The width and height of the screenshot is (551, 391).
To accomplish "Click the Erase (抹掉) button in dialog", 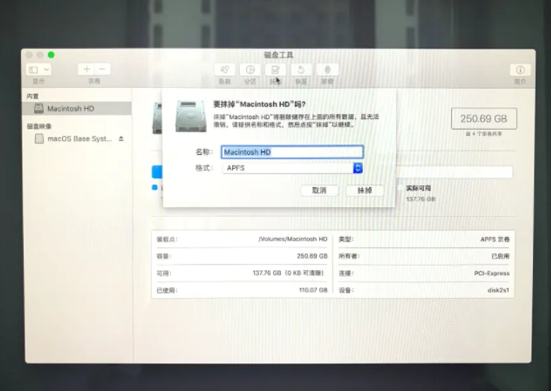I will click(365, 190).
